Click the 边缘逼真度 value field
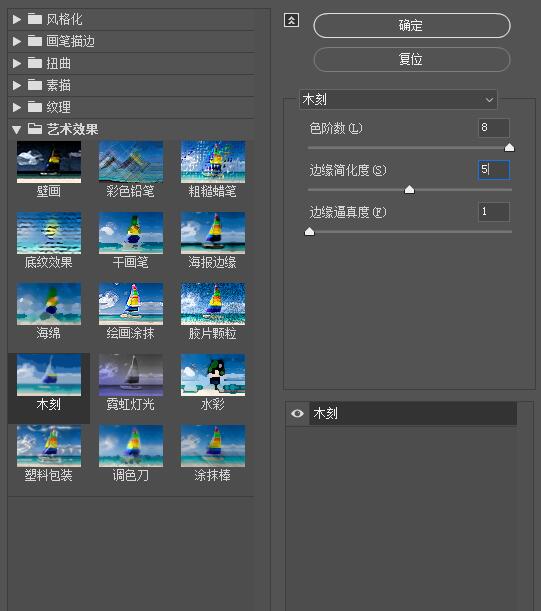This screenshot has height=611, width=541. 494,212
